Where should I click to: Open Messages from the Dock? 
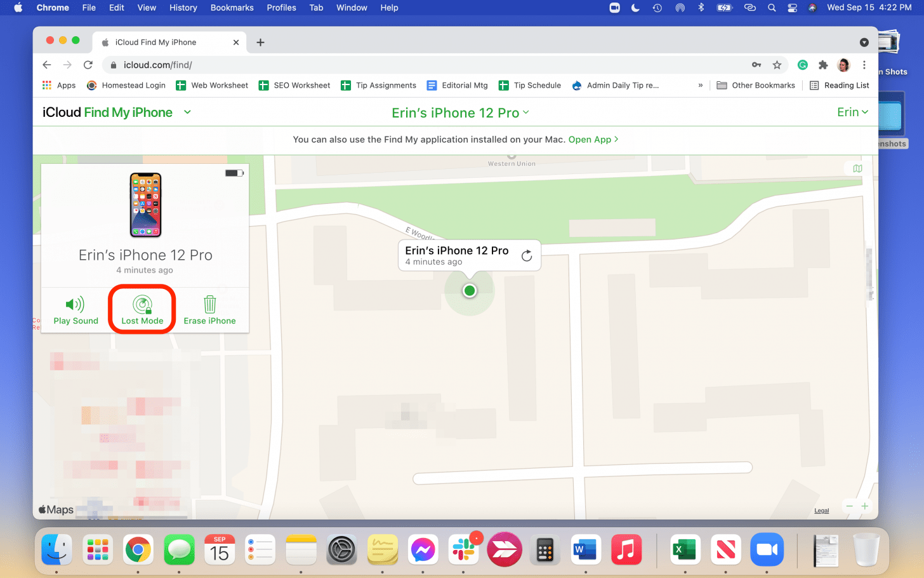click(179, 550)
